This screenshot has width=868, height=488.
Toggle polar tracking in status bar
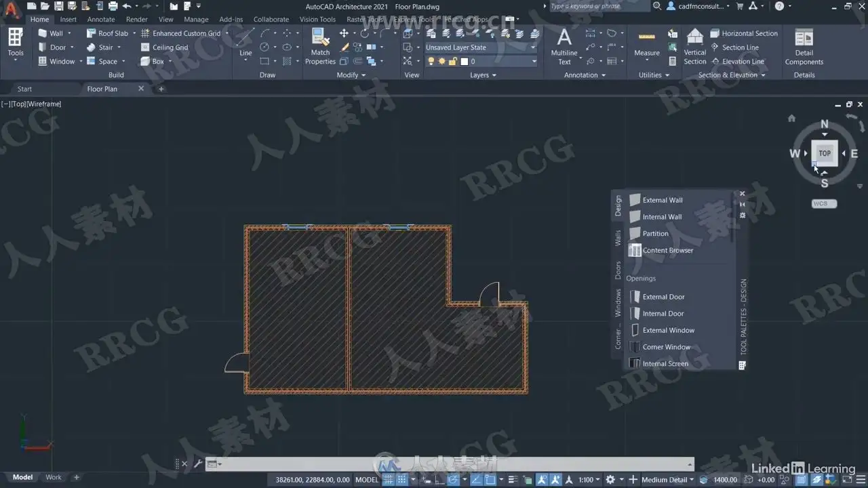point(452,479)
